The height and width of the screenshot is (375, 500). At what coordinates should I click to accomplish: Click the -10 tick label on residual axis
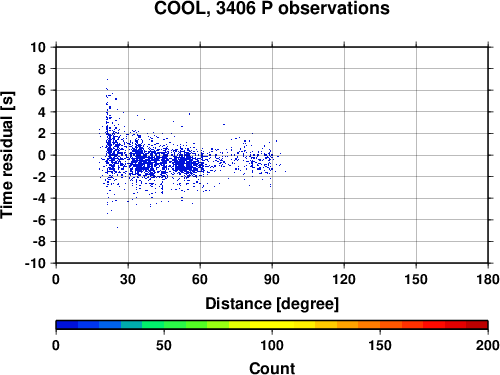[x=35, y=263]
